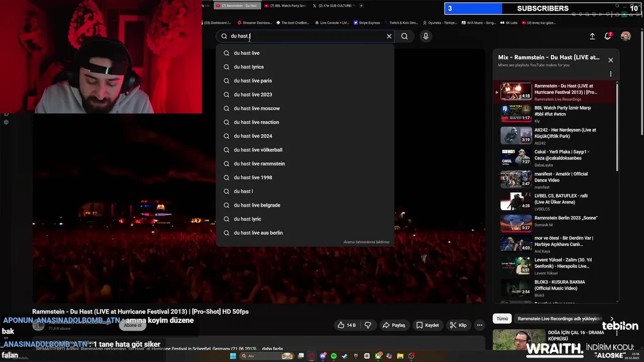The image size is (644, 362).
Task: Play 'BLOK3 - KUSURA BAKMA' item
Action: [x=554, y=288]
